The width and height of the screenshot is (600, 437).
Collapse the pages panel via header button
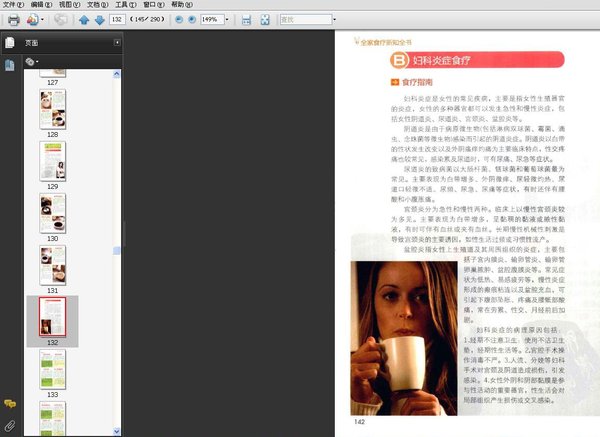[117, 42]
